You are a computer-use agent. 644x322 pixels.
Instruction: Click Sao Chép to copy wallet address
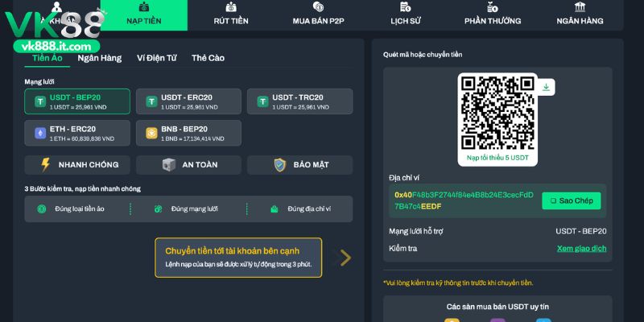[x=572, y=200]
